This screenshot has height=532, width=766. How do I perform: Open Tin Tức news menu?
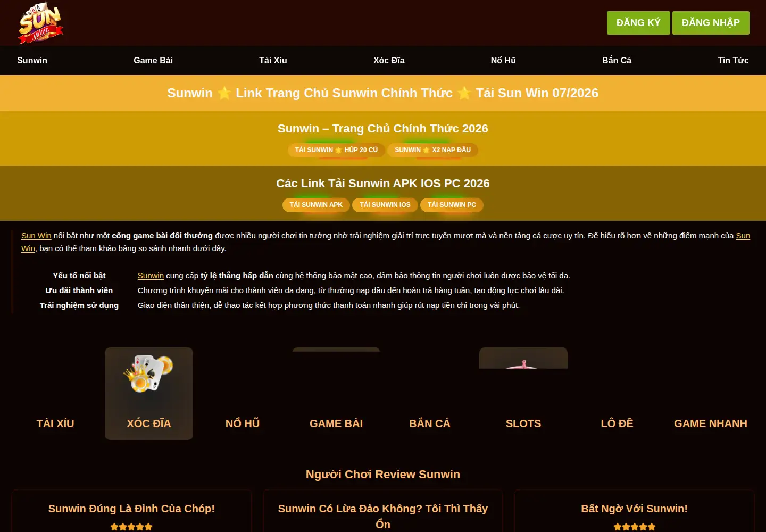(x=733, y=60)
